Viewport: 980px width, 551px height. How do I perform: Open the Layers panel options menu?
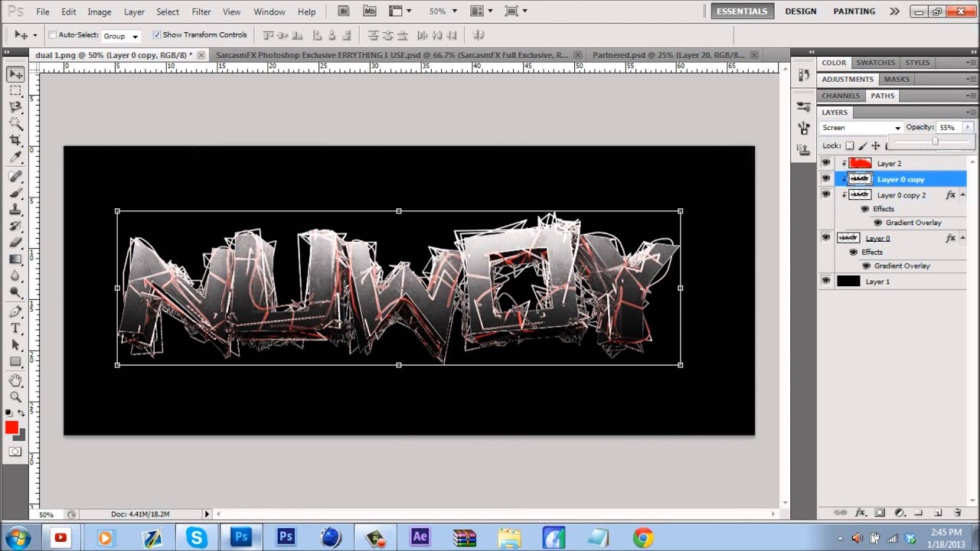point(971,112)
